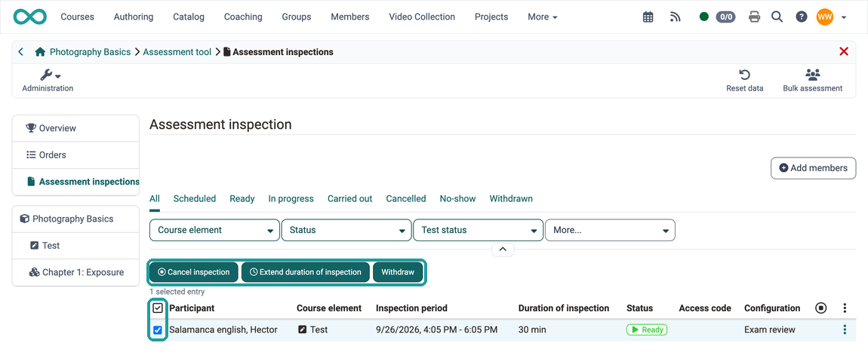This screenshot has height=352, width=868.
Task: Open Courses in top navigation
Action: coord(78,17)
